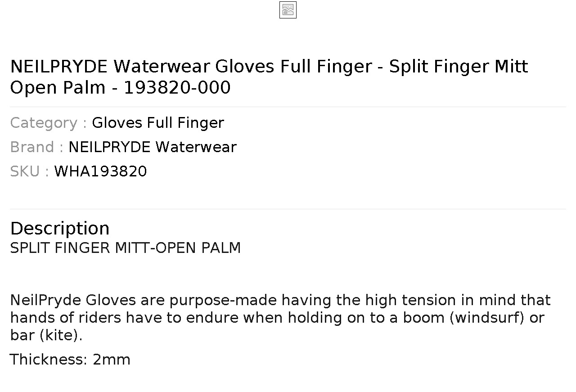The width and height of the screenshot is (576, 392).
Task: Click the Thickness: 2mm line
Action: tap(70, 360)
